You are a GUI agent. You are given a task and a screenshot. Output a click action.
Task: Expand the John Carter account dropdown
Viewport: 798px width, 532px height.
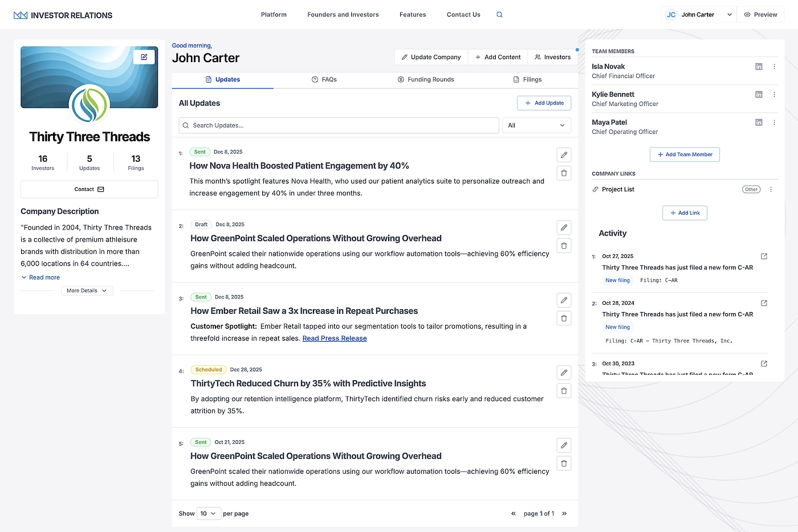pyautogui.click(x=729, y=14)
